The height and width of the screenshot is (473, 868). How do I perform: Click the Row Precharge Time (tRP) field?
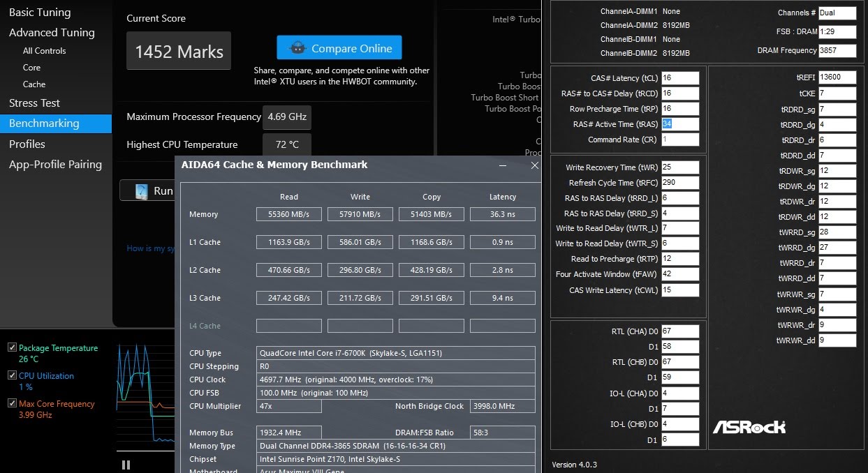tap(679, 109)
